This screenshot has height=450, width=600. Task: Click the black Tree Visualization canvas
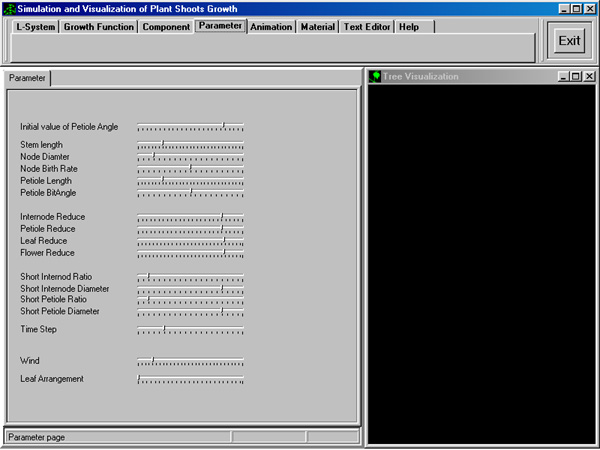(x=481, y=264)
